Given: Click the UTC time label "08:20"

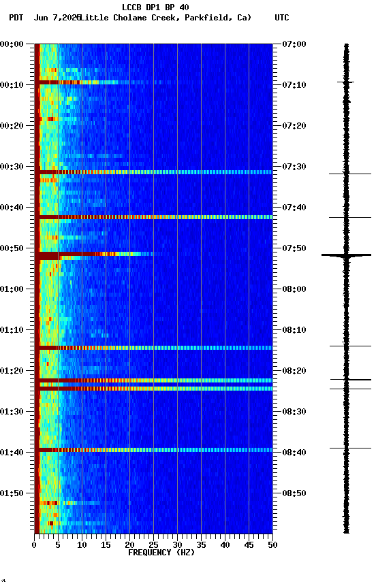Looking at the screenshot, I should (x=294, y=371).
